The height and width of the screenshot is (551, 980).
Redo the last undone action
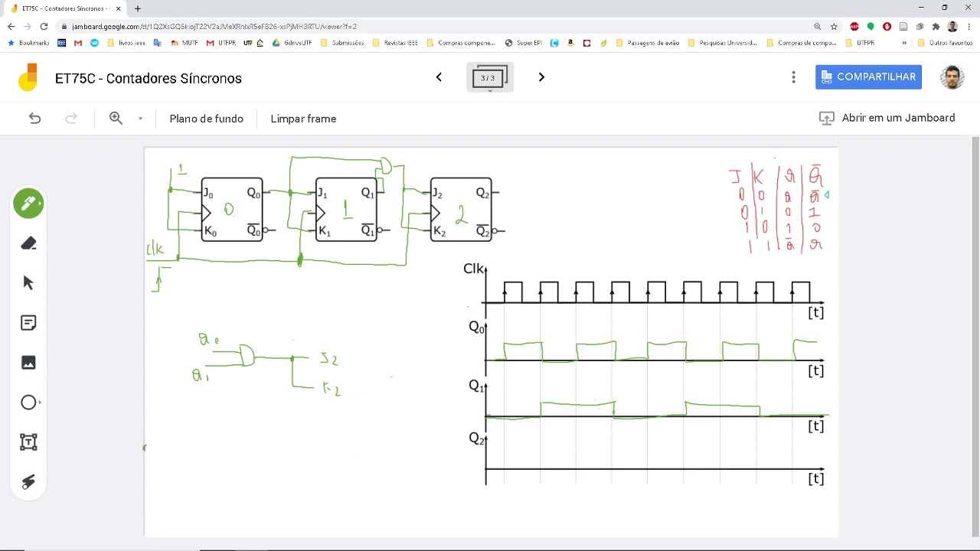tap(71, 118)
